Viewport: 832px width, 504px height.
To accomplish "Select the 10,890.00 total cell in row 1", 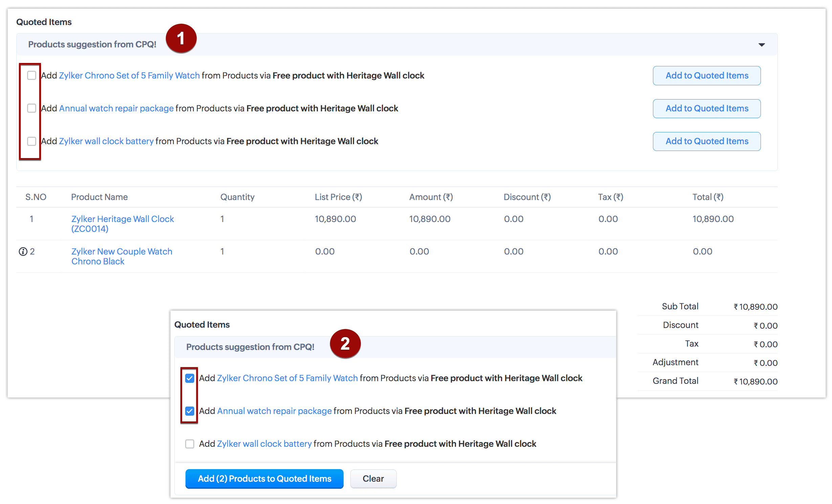I will coord(713,219).
